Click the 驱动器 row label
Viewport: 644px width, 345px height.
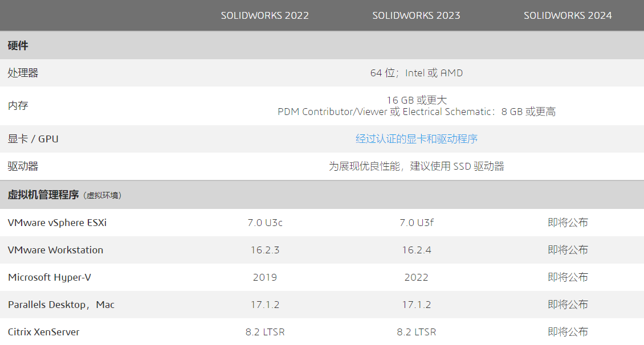23,166
